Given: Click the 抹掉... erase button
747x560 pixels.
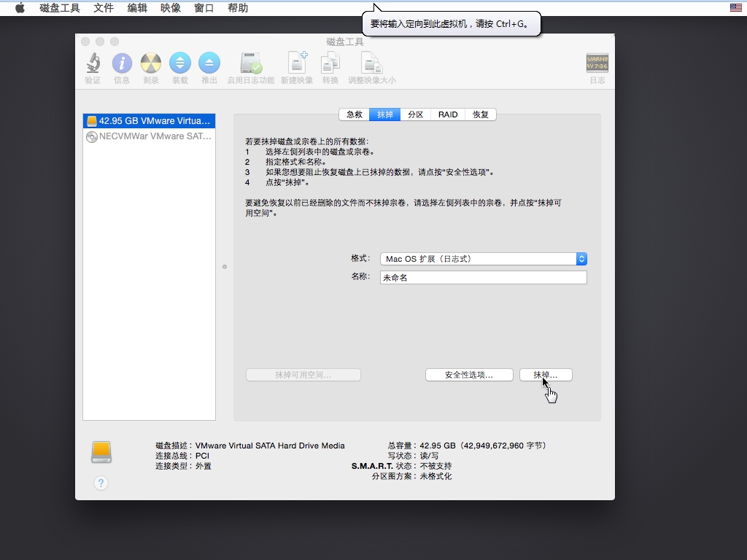Looking at the screenshot, I should [x=546, y=376].
